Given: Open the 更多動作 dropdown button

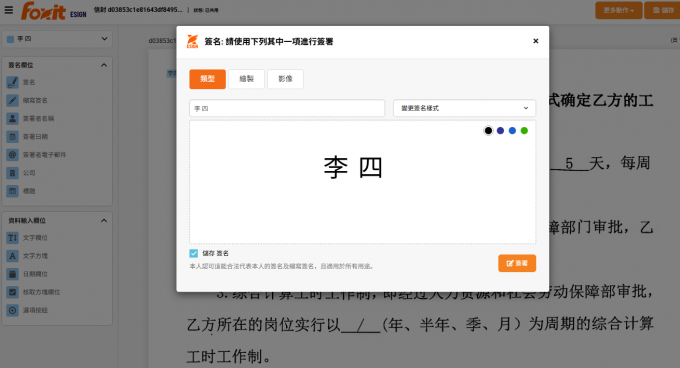Looking at the screenshot, I should (x=618, y=10).
